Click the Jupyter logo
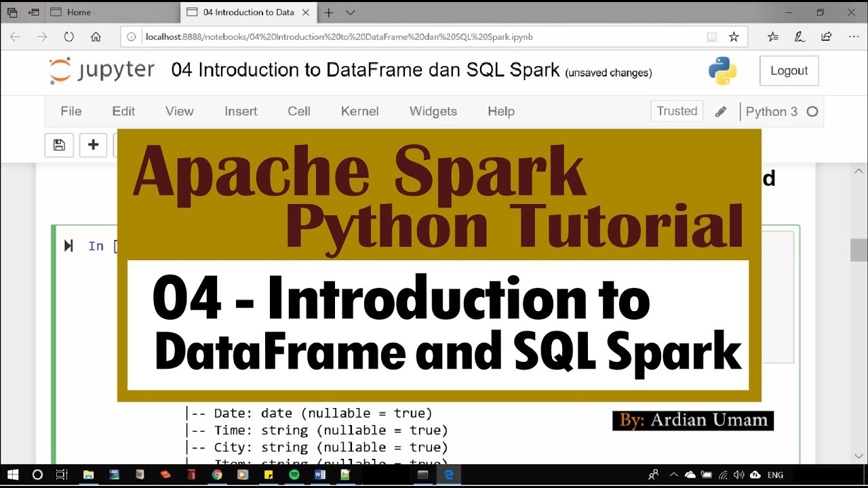Viewport: 868px width, 488px height. point(102,70)
